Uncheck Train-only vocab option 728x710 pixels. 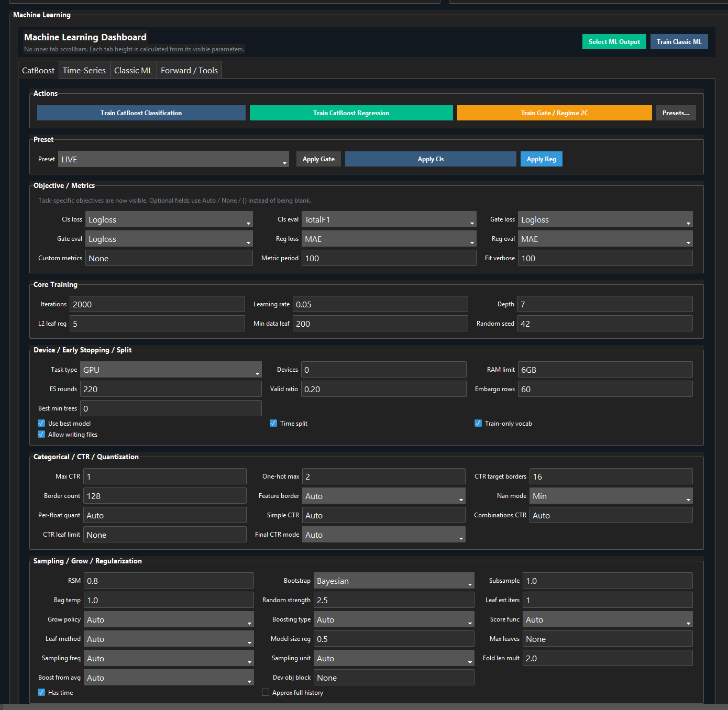(x=478, y=423)
